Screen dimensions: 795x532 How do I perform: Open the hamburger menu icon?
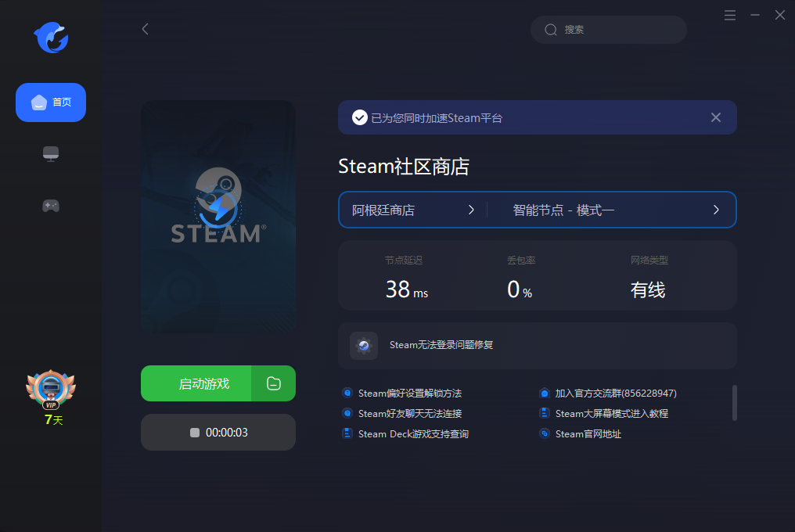point(730,15)
